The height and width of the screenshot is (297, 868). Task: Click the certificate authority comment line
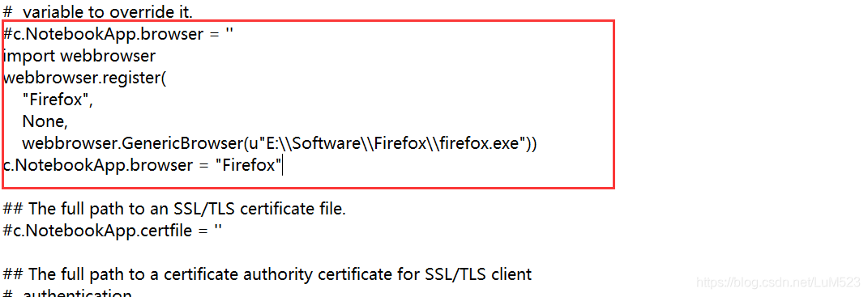267,274
